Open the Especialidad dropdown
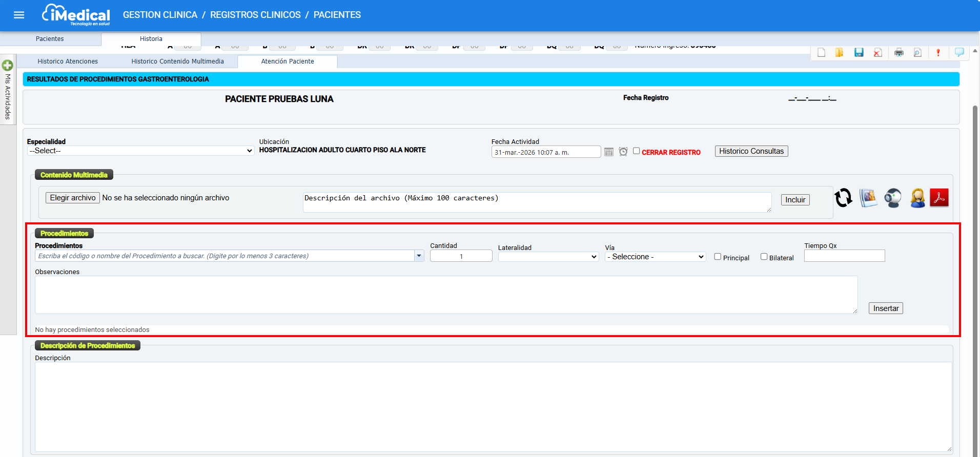The width and height of the screenshot is (980, 457). pyautogui.click(x=140, y=151)
